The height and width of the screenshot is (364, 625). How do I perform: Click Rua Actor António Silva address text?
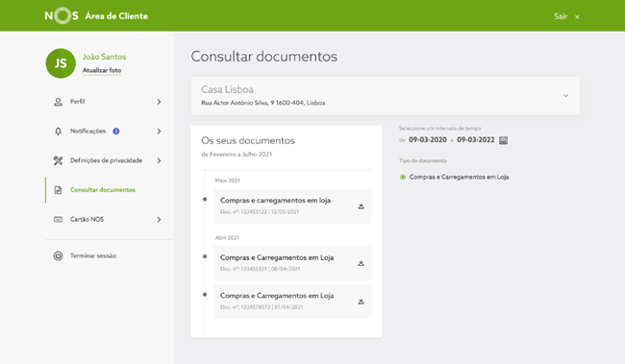pyautogui.click(x=263, y=103)
